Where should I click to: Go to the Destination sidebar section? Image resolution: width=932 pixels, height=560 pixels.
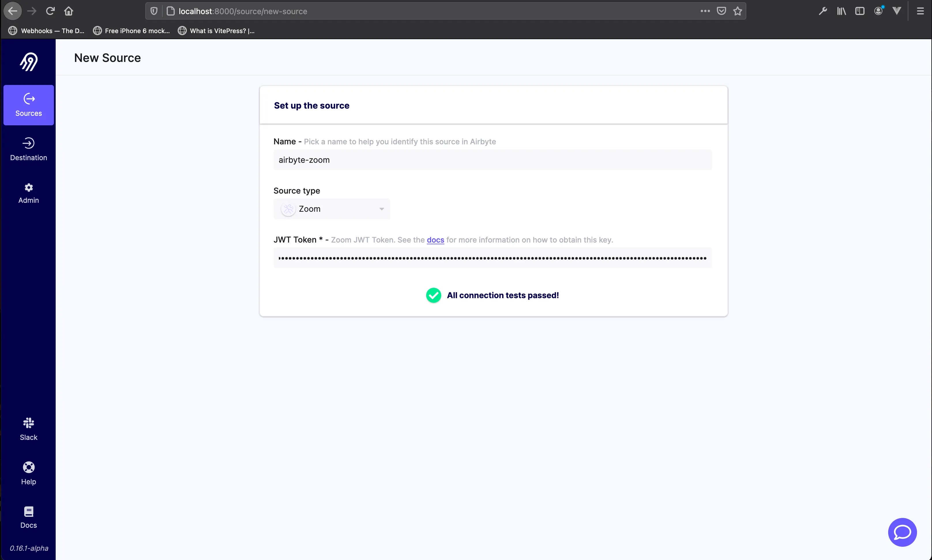[x=29, y=149]
